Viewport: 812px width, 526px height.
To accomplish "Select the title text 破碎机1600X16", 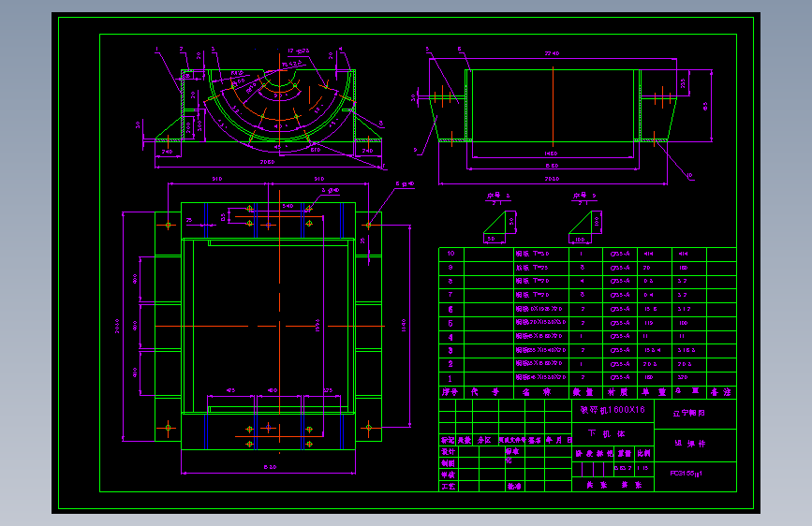I will 613,410.
